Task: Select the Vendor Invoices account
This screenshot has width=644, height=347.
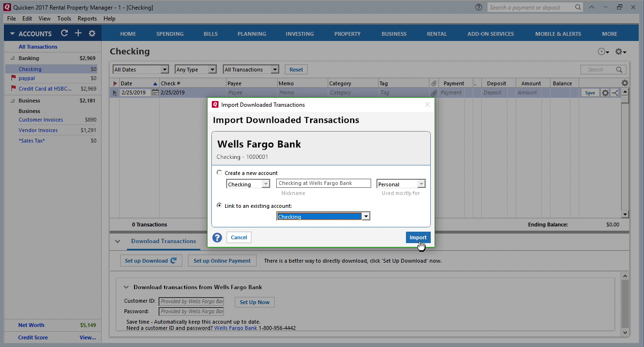Action: 38,130
